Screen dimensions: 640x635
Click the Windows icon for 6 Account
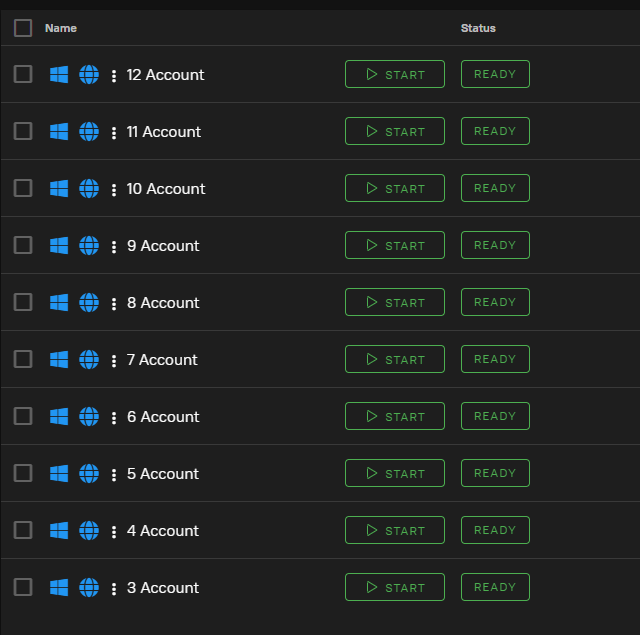point(59,417)
